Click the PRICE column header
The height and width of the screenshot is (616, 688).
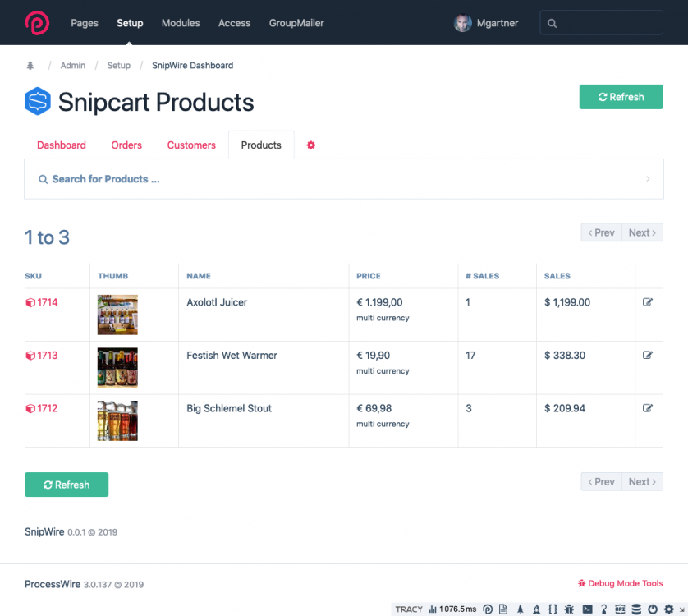click(369, 276)
